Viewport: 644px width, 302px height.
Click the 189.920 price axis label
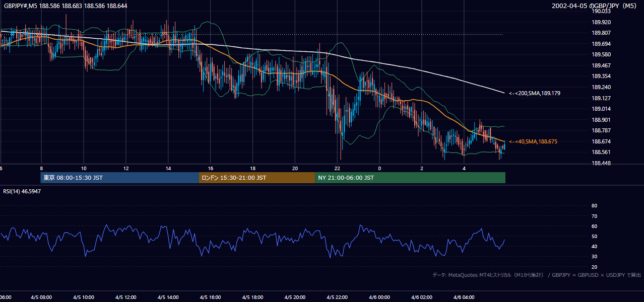tap(601, 22)
